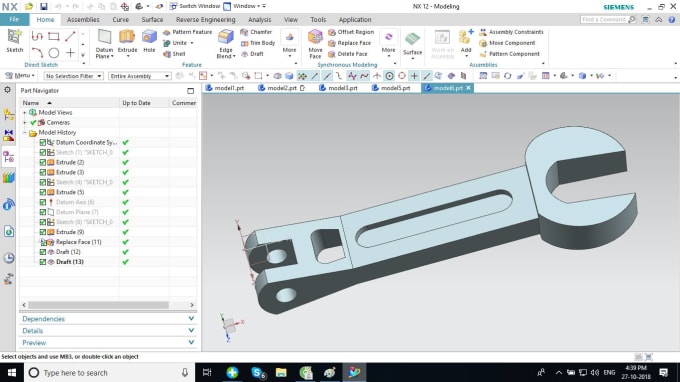Open the Reverse Engineering tab
The height and width of the screenshot is (382, 680).
[206, 20]
